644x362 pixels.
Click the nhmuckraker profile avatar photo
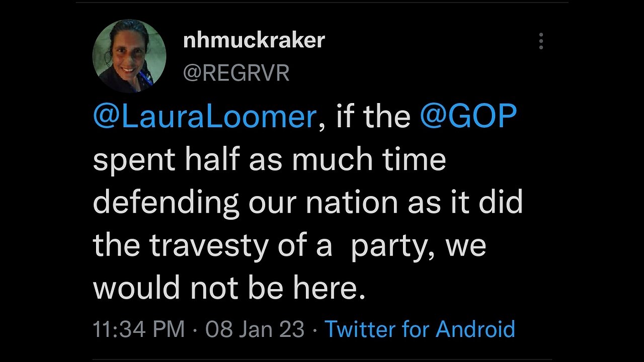click(129, 56)
